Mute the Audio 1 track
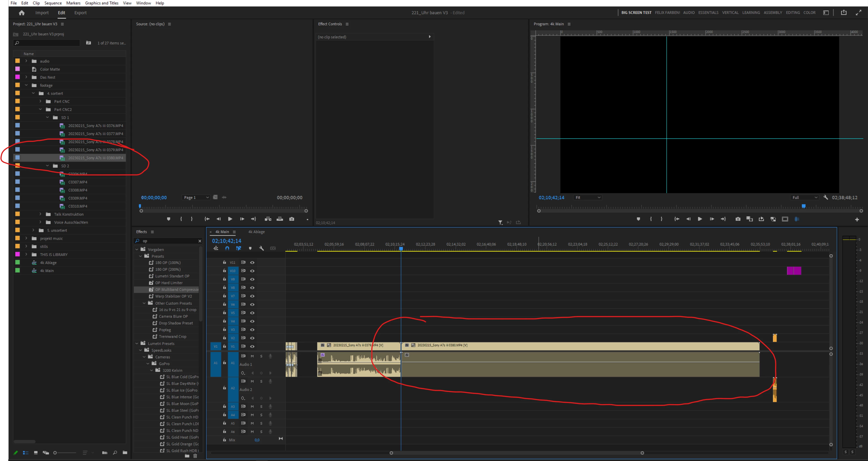Viewport: 868px width, 461px height. click(252, 356)
